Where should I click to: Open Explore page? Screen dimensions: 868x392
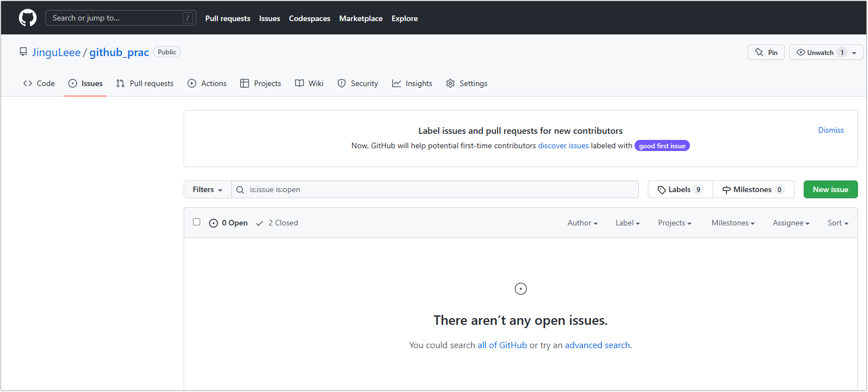tap(405, 18)
